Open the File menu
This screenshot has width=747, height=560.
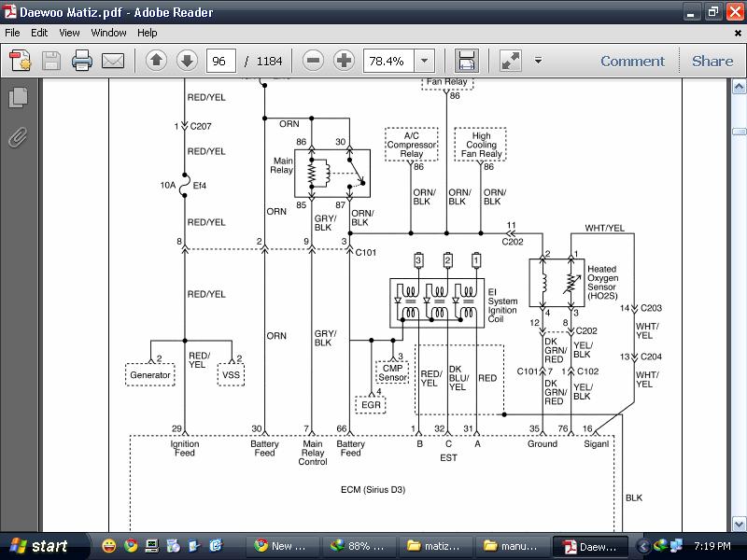(13, 33)
